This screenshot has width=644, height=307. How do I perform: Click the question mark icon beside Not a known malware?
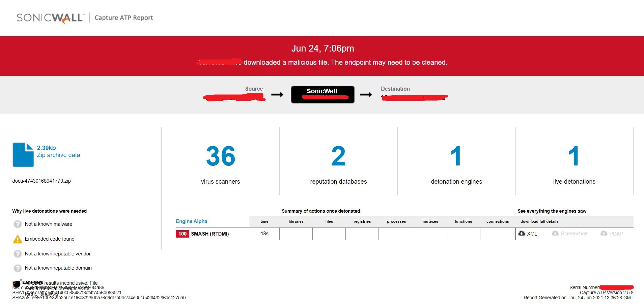(18, 224)
